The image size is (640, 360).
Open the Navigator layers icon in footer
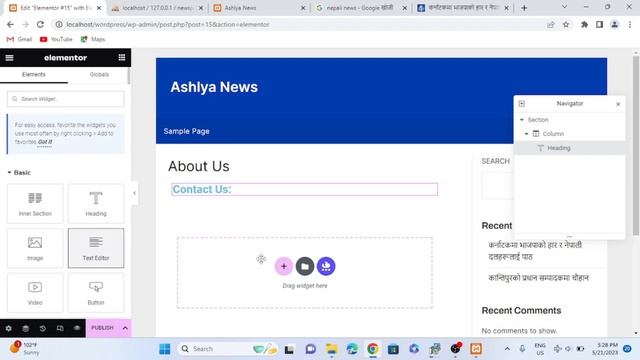26,328
